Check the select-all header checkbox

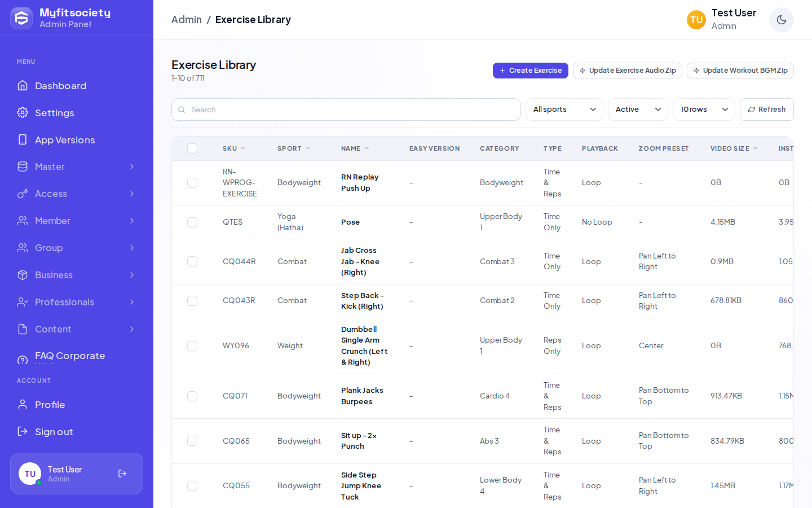tap(192, 148)
